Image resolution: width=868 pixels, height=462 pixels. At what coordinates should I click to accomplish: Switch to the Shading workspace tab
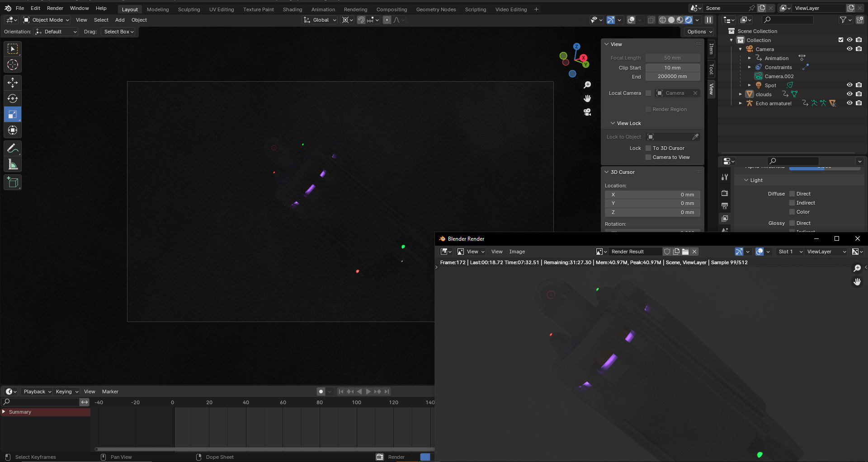pyautogui.click(x=292, y=9)
